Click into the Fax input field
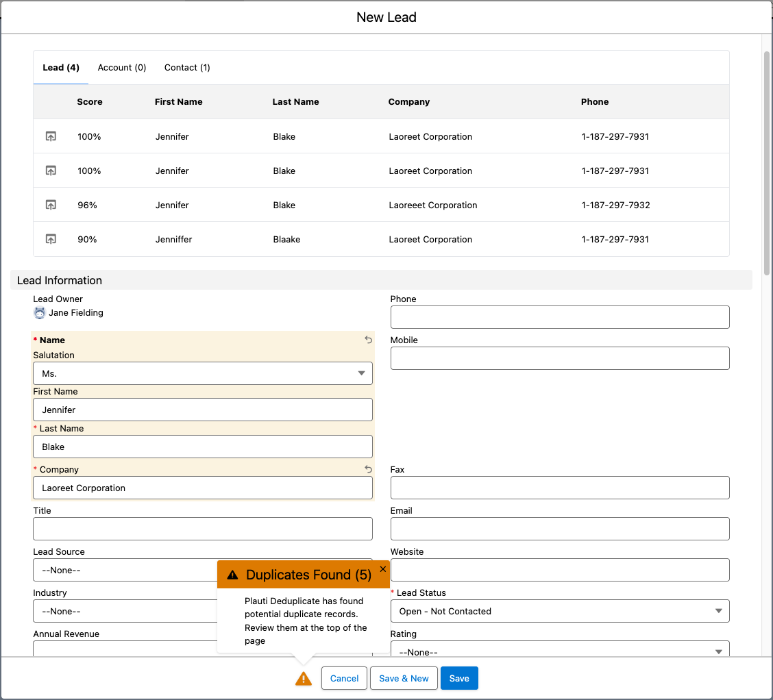Screen dimensions: 773x700 tap(560, 488)
